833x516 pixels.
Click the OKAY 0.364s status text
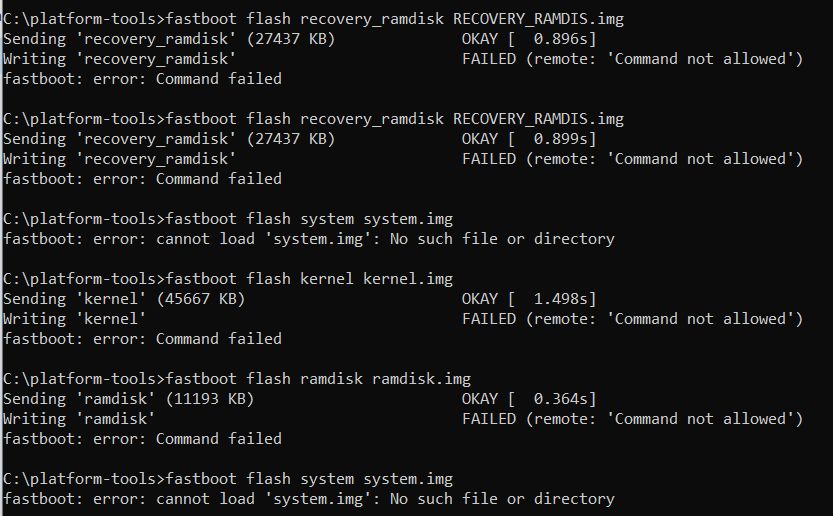coord(529,399)
